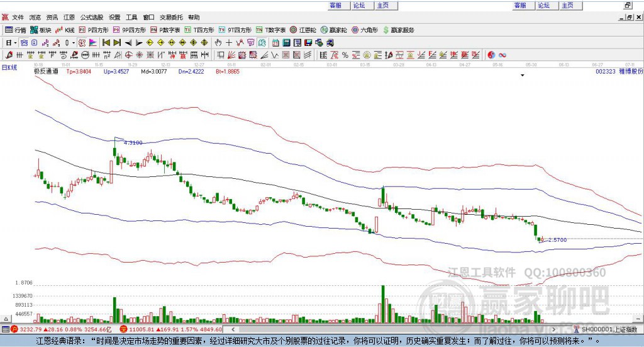Screen dimensions: 644x347
Task: Jump to first bar with skip-back arrow
Action: point(106,43)
